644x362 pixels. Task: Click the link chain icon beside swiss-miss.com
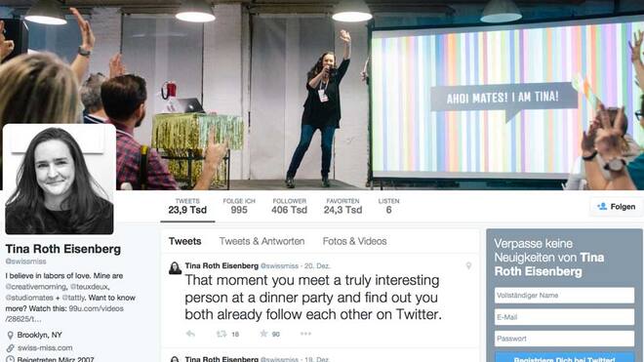click(11, 348)
